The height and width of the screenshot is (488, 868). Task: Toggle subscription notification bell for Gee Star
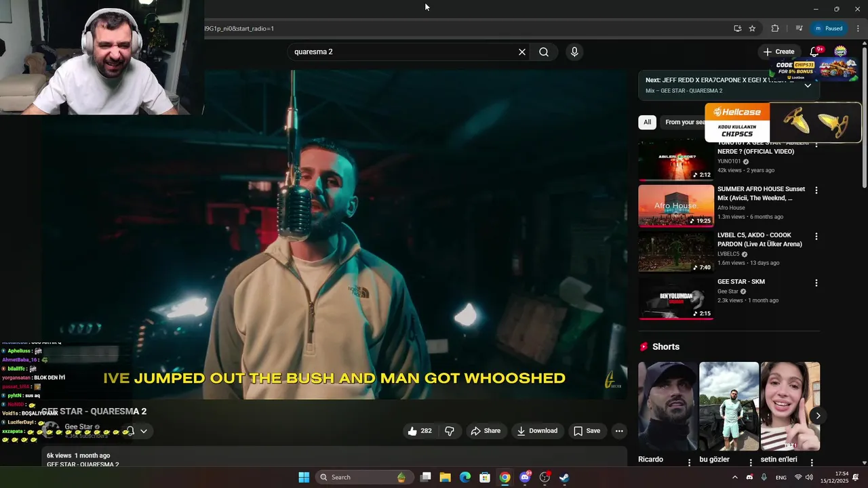(131, 431)
